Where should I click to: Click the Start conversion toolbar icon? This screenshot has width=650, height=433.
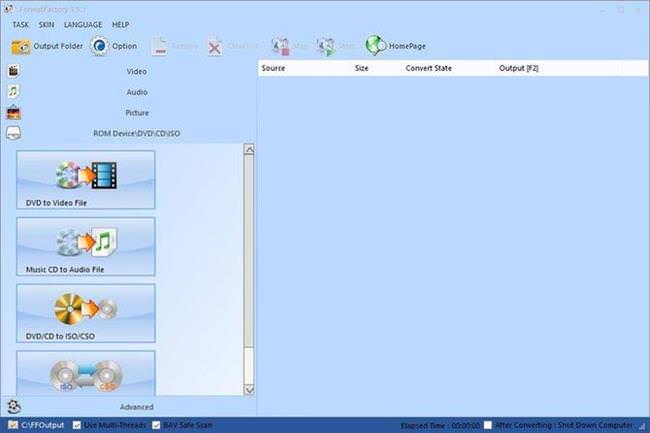pos(326,46)
